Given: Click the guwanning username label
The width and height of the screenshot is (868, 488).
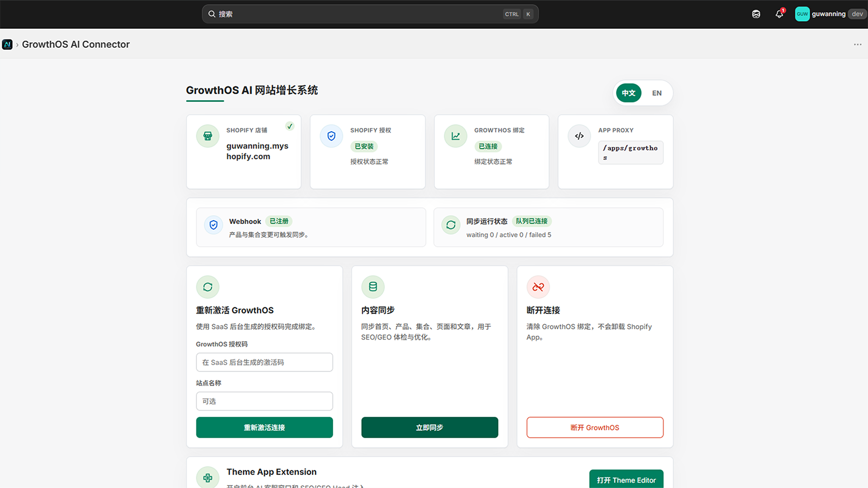Looking at the screenshot, I should [x=828, y=14].
